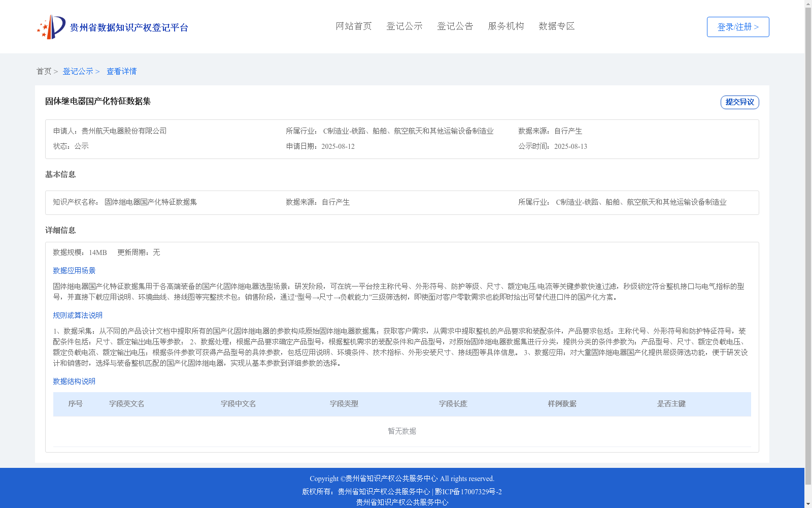Go to 登记公告 in the top navigation

[455, 26]
